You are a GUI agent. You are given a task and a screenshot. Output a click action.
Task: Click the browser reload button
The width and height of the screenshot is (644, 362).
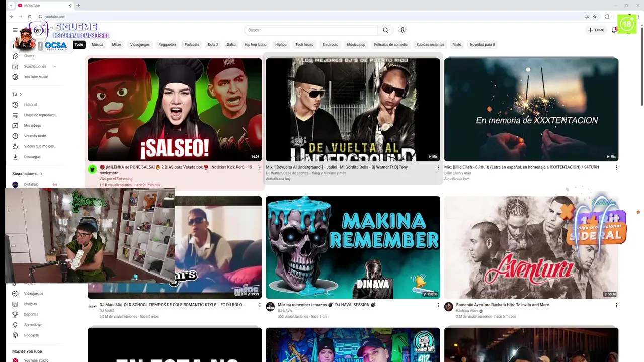click(30, 17)
